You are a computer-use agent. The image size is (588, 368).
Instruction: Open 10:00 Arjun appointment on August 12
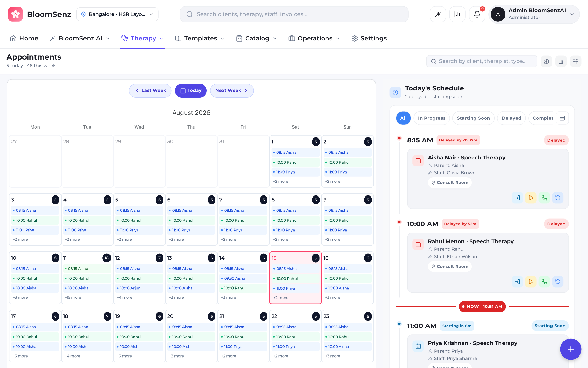139,288
